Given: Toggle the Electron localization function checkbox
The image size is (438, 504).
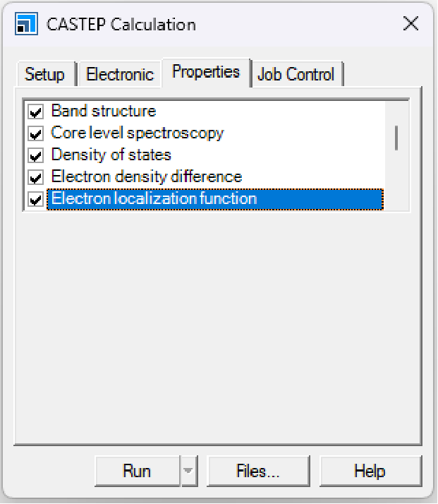Looking at the screenshot, I should tap(35, 200).
